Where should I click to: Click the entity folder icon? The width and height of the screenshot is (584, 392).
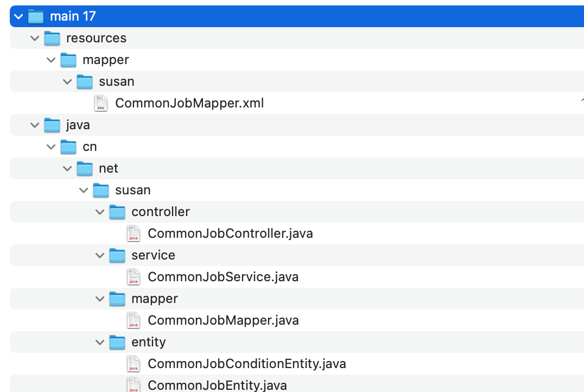coord(117,342)
